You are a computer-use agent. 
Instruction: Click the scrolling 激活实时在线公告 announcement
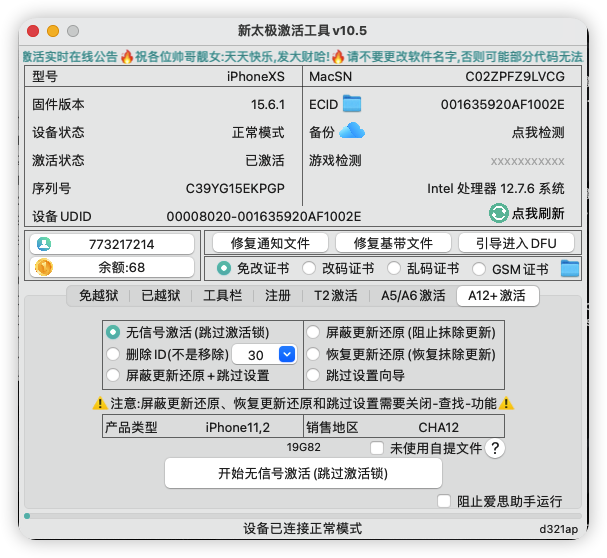303,57
